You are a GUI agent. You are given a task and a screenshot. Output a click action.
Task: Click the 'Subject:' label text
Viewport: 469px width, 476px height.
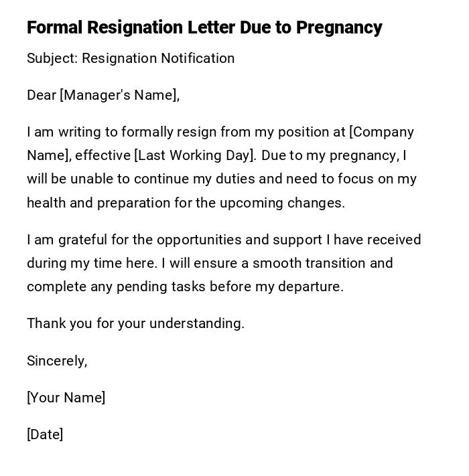coord(52,58)
